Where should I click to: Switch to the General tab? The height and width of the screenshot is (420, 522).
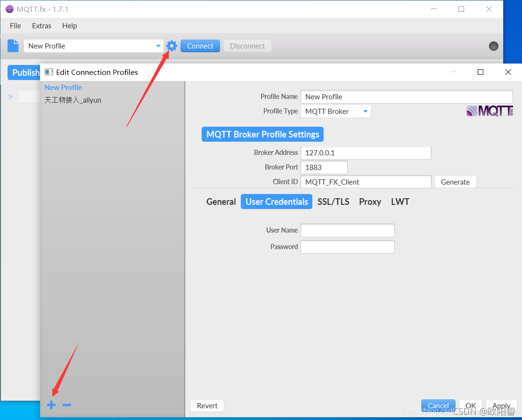pos(221,202)
